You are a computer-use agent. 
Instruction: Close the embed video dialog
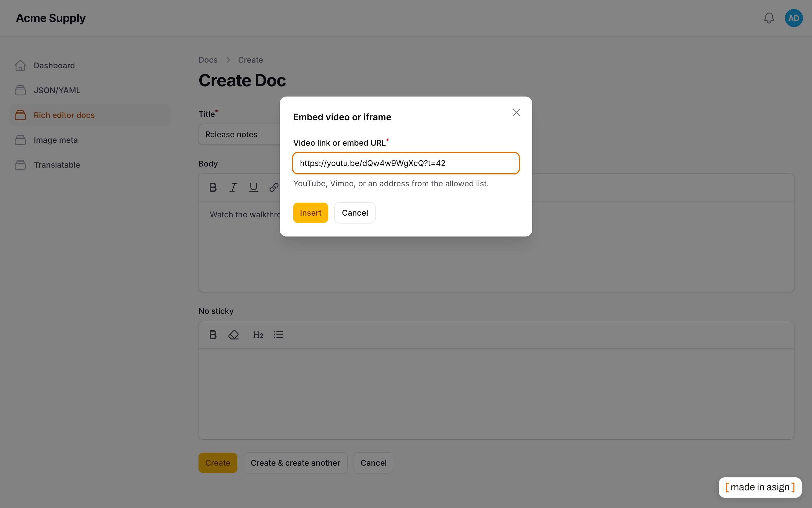(x=516, y=112)
